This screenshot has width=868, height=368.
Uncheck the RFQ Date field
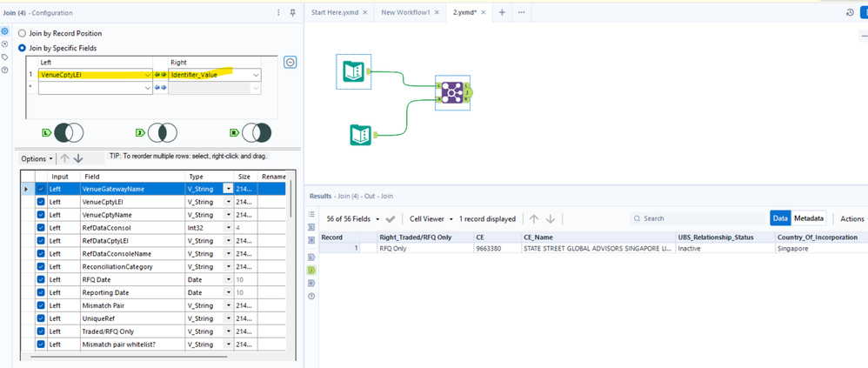point(40,279)
